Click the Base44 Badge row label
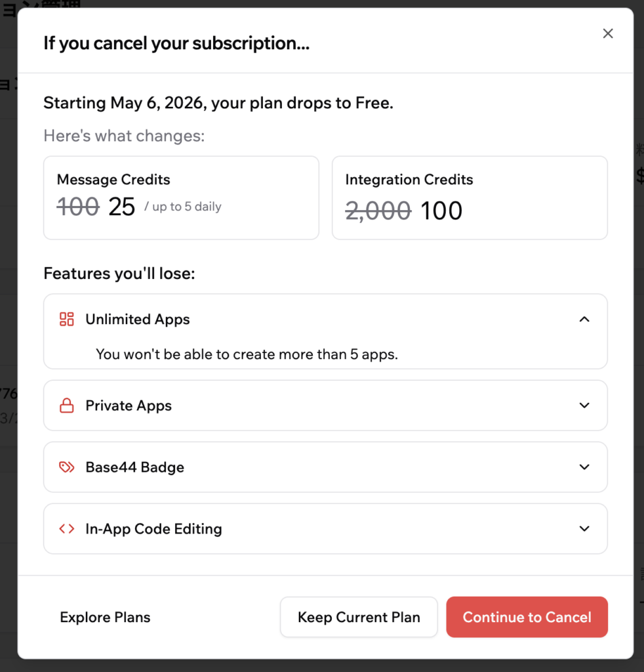The width and height of the screenshot is (644, 672). (x=134, y=467)
